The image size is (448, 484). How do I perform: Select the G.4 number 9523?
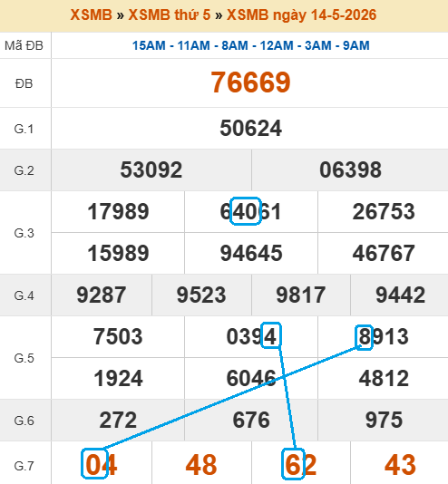201,295
